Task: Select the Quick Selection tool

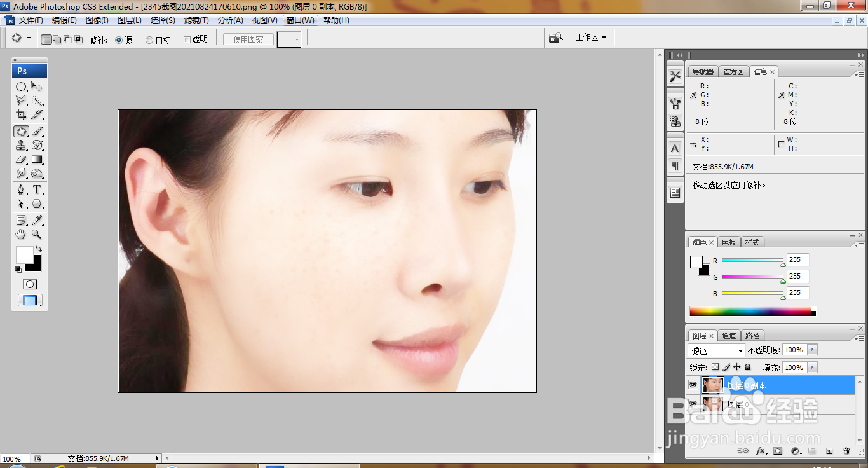Action: tap(37, 100)
